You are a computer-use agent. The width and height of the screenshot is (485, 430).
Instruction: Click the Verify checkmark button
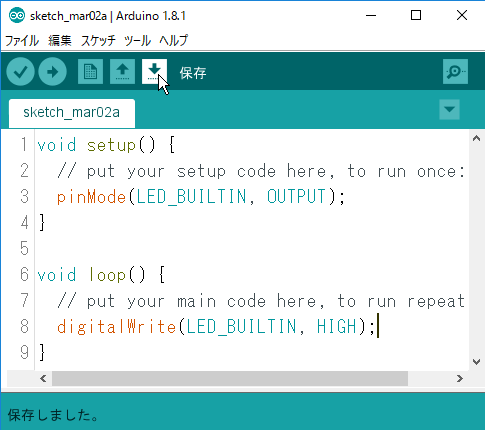[20, 72]
